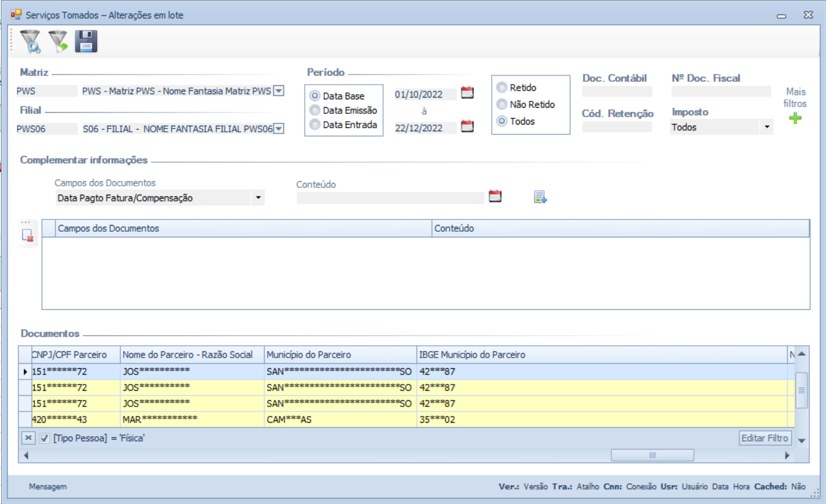The image size is (826, 504).
Task: Select the Não Retido radio option
Action: 502,104
